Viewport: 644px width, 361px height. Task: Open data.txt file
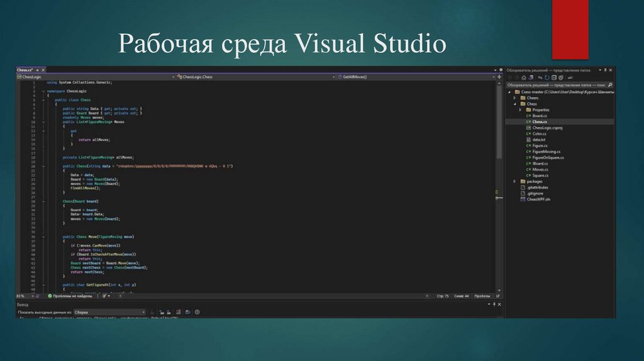(x=538, y=140)
